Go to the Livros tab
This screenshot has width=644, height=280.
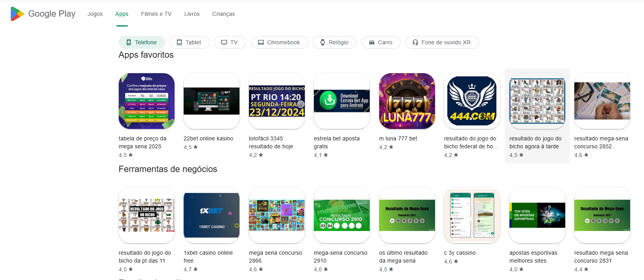(192, 14)
